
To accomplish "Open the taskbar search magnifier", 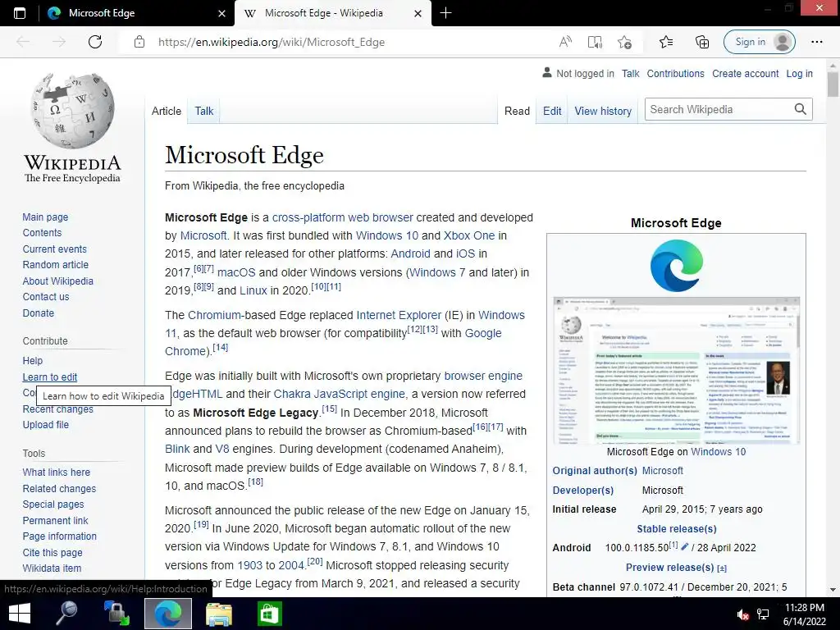I will pyautogui.click(x=67, y=614).
